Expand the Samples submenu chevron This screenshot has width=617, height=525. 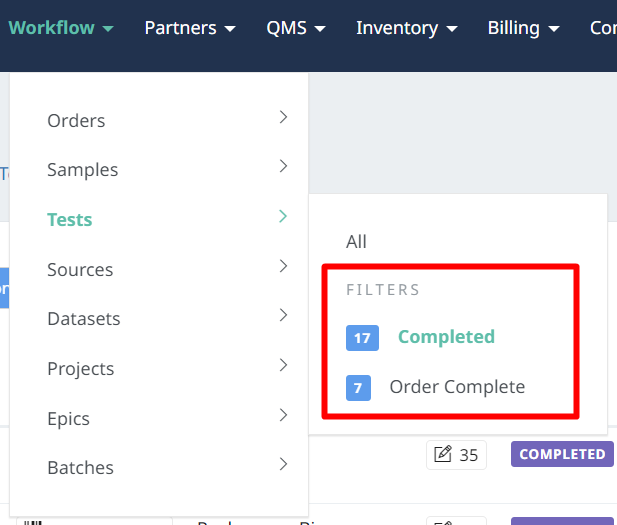coord(283,167)
